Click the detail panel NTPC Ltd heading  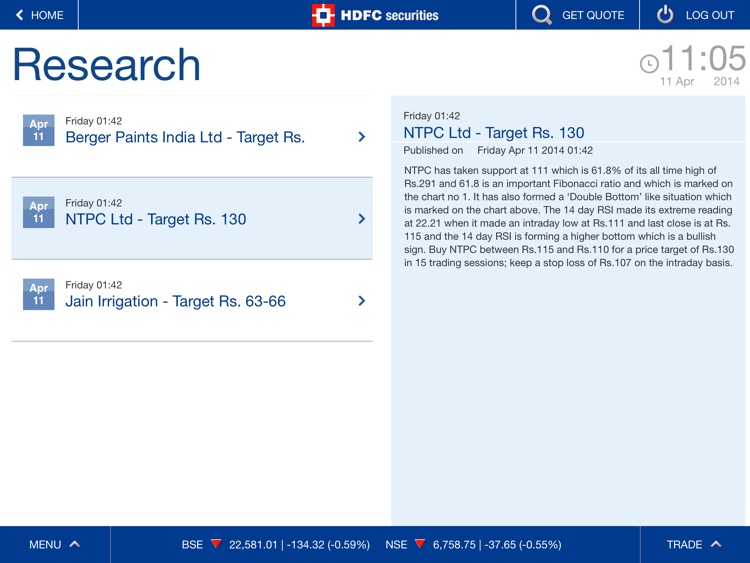point(494,132)
